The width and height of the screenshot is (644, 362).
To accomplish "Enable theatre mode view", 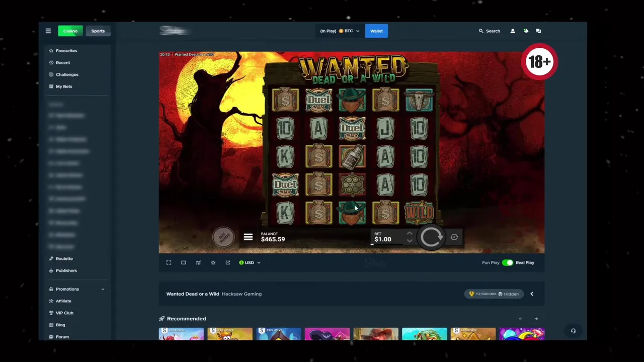I will (184, 262).
